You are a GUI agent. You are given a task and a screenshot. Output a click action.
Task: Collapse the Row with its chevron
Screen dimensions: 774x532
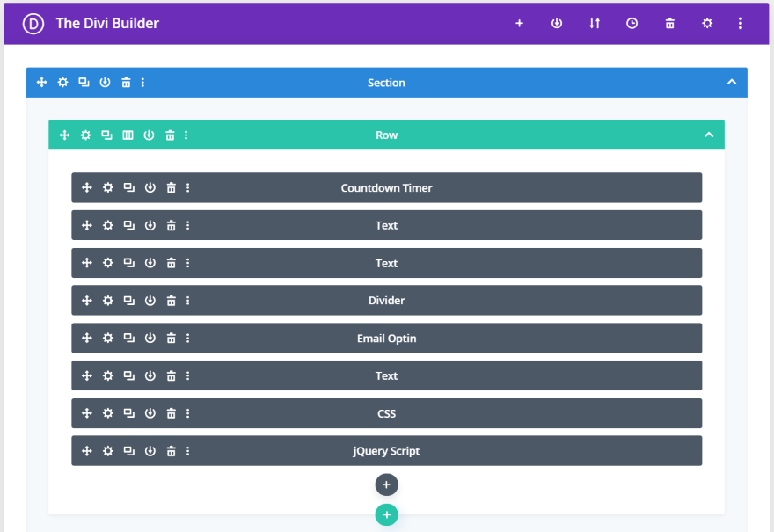coord(709,135)
